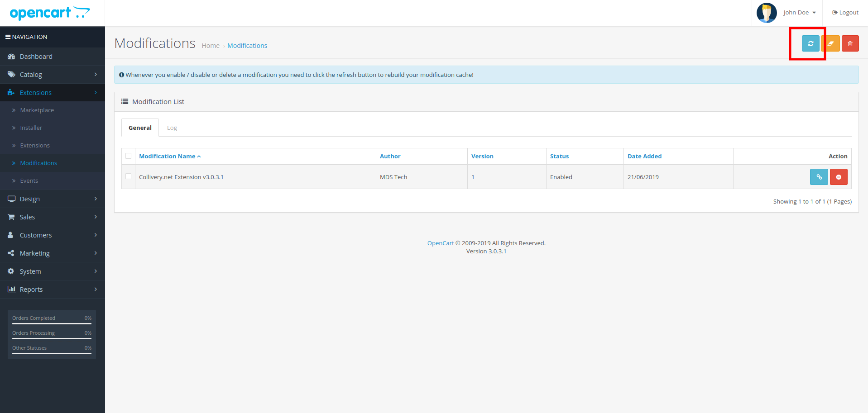Click the orange Clear eraser button
This screenshot has width=868, height=413.
pyautogui.click(x=830, y=43)
